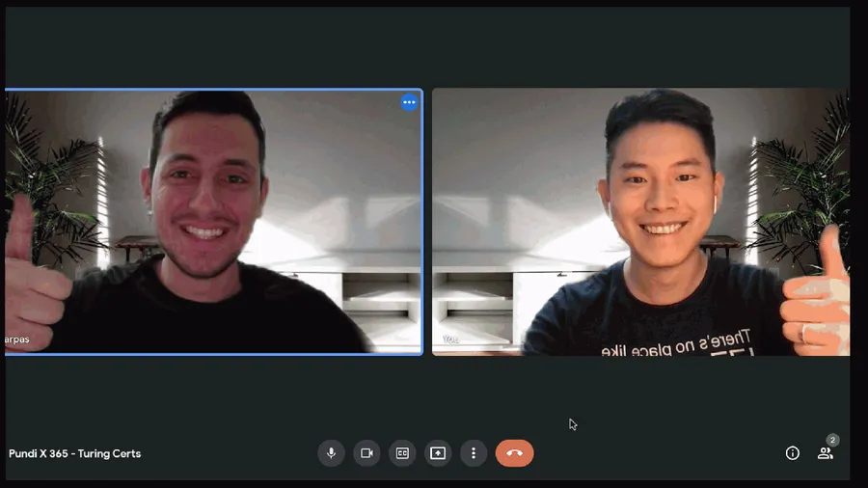Show everyone with the people icon
The image size is (868, 488).
[x=825, y=454]
